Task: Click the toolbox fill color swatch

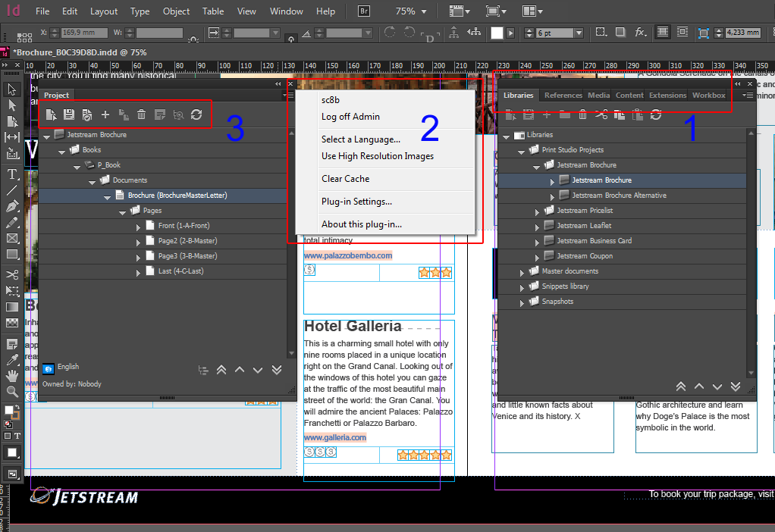Action: 9,411
